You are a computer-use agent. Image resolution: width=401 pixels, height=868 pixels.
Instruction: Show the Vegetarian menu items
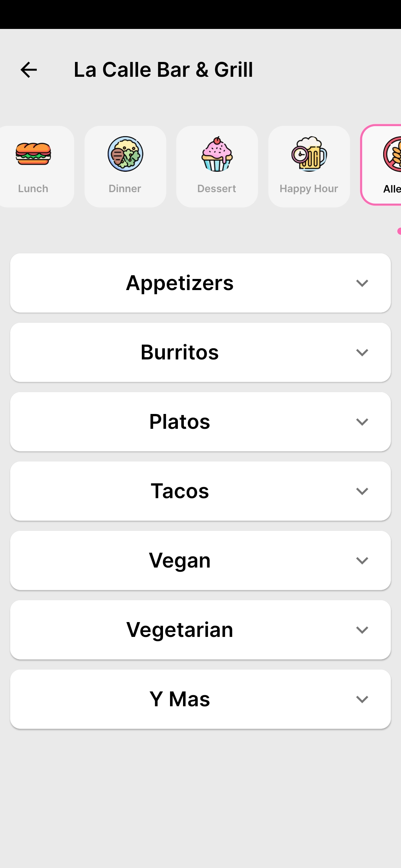(180, 630)
